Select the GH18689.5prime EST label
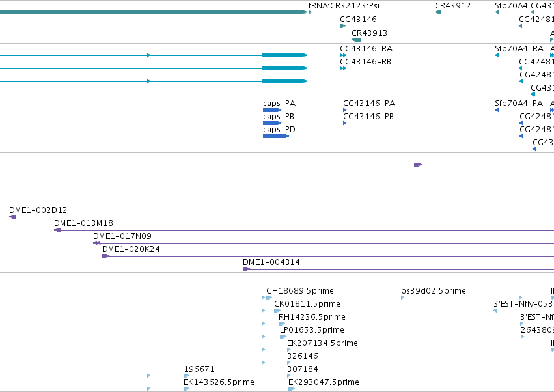 (300, 291)
